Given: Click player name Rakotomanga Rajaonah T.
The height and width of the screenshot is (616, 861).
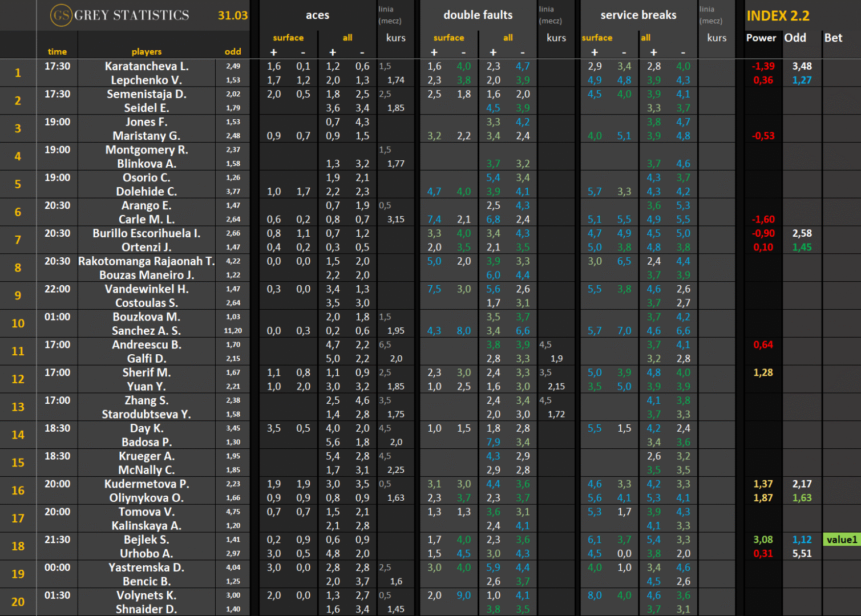Looking at the screenshot, I should [147, 261].
